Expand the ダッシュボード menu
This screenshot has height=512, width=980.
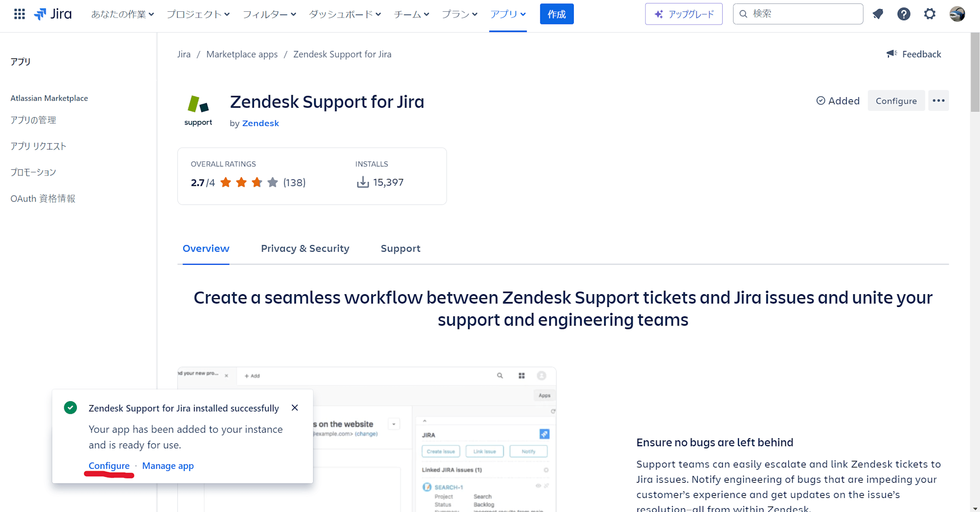coord(345,14)
